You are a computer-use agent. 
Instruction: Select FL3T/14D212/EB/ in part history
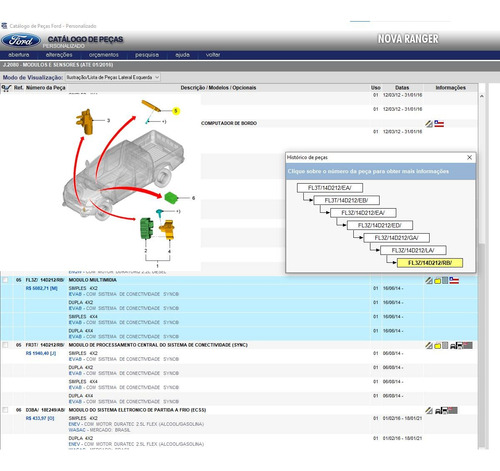346,200
